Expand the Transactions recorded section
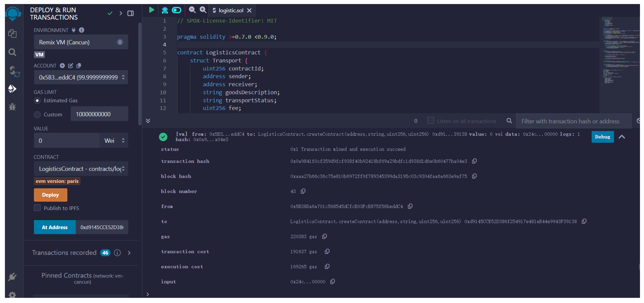 pyautogui.click(x=129, y=253)
